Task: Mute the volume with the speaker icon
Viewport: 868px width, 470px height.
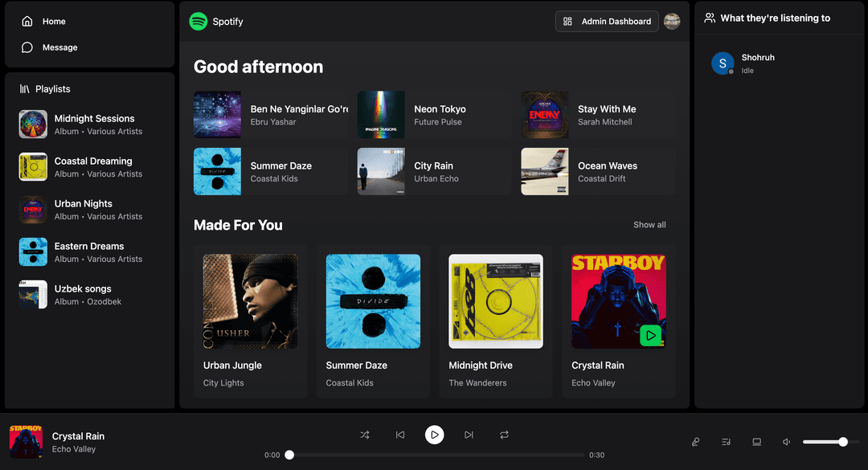Action: coord(786,442)
